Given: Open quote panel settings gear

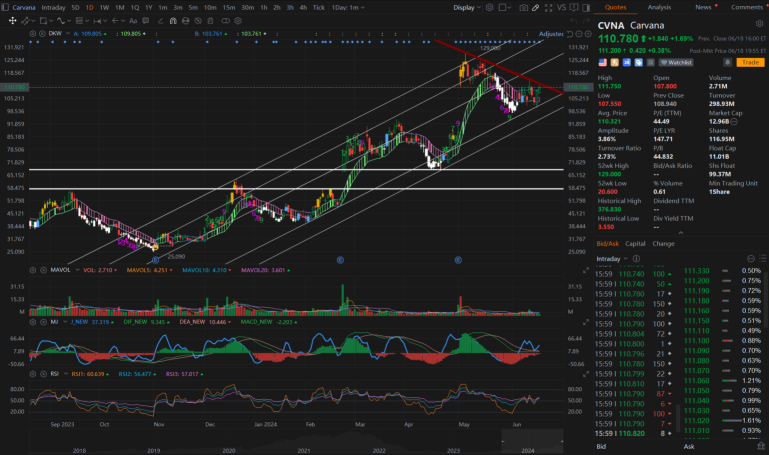Looking at the screenshot, I should coord(759,24).
